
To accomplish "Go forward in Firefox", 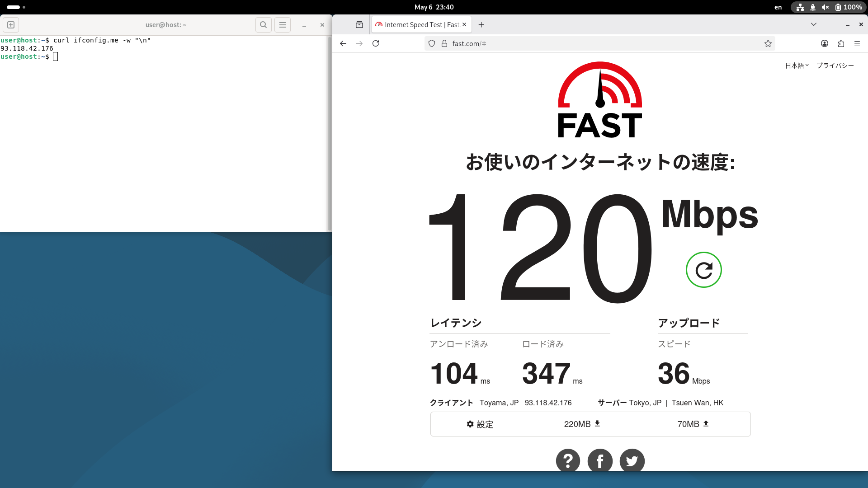I will click(359, 43).
